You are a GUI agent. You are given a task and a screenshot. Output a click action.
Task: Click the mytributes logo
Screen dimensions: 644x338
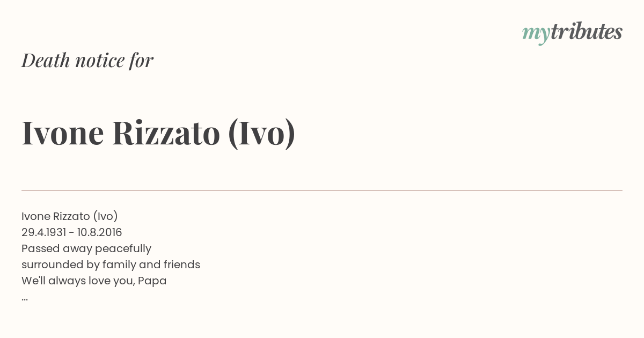click(x=572, y=33)
